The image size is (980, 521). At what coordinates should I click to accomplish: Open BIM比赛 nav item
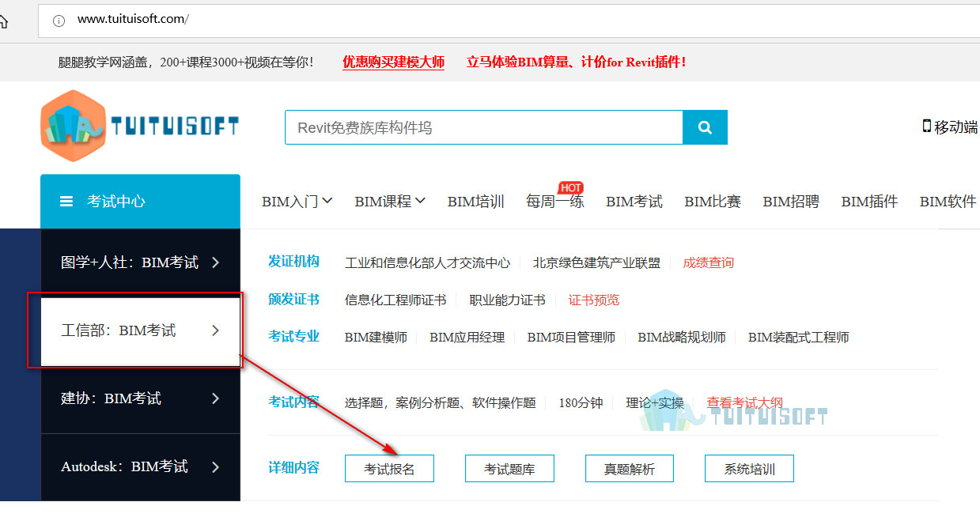tap(713, 202)
